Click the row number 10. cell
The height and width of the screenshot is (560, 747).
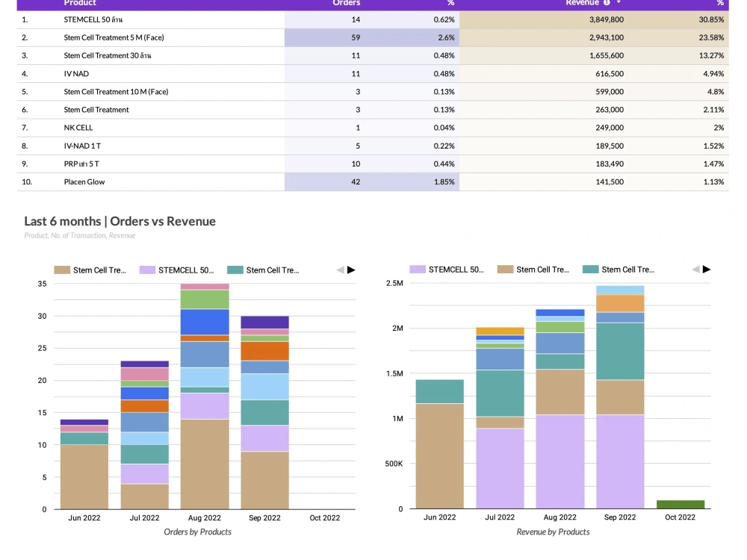pyautogui.click(x=27, y=182)
